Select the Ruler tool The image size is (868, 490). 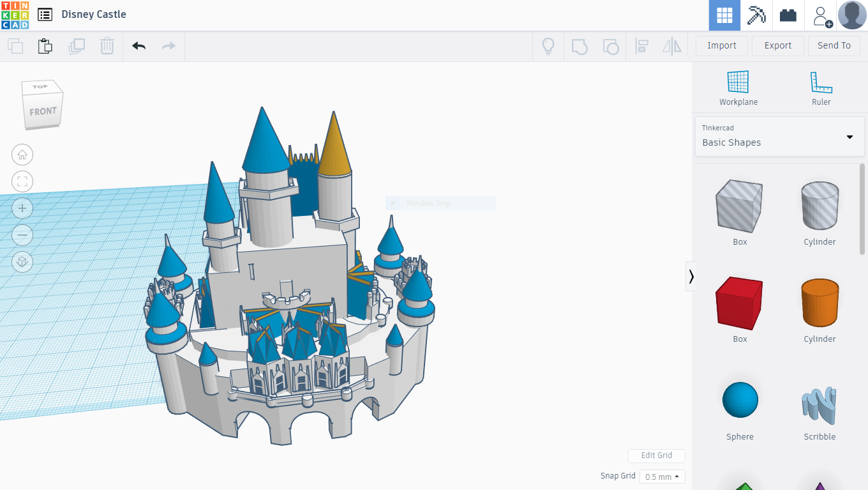pyautogui.click(x=821, y=88)
